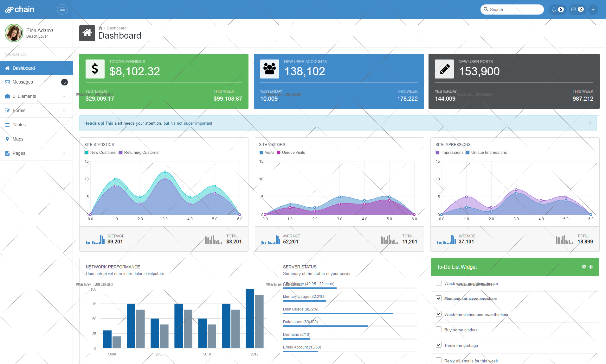Check the 'Buy some clothes' checkbox
606x364 pixels.
[439, 329]
